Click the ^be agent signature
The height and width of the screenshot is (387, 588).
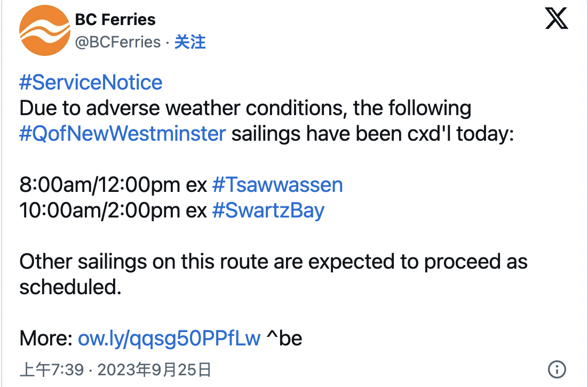[x=284, y=338]
